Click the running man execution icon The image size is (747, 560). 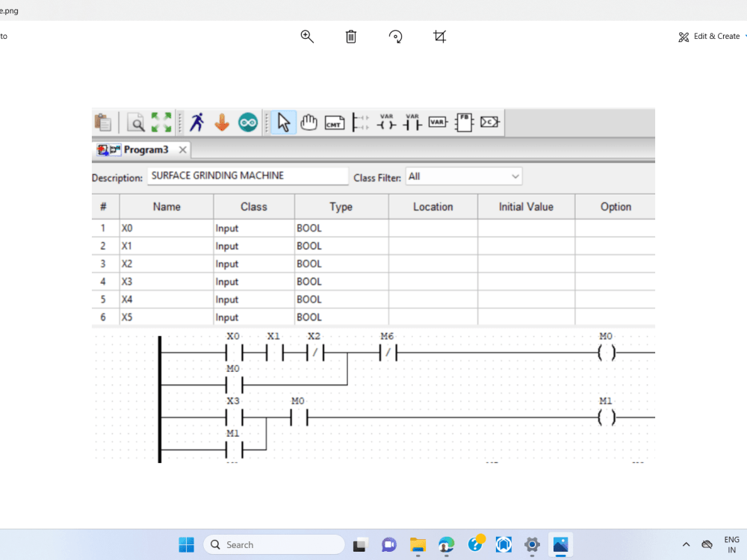coord(196,122)
